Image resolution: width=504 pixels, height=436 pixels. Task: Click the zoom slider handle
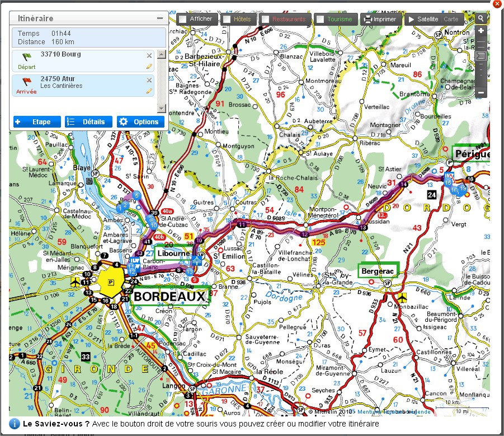point(481,56)
